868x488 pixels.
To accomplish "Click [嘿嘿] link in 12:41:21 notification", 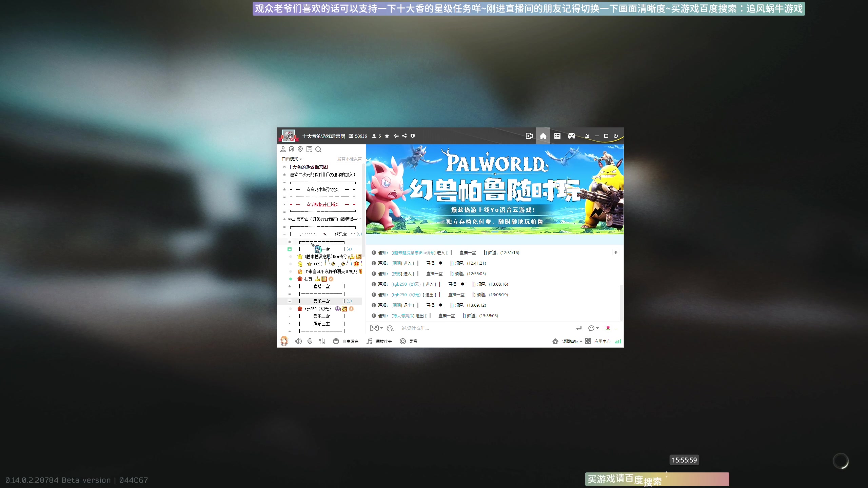I will point(397,263).
